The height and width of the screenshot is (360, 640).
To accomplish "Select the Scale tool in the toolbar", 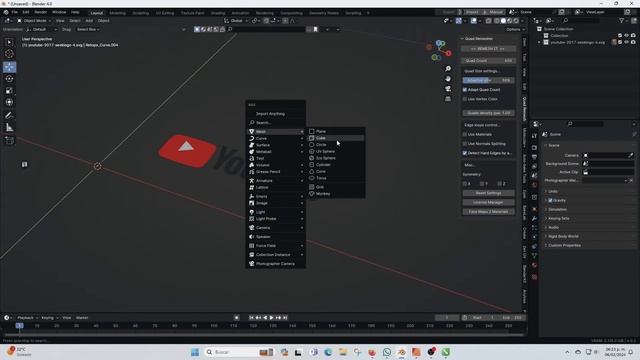I will 9,91.
